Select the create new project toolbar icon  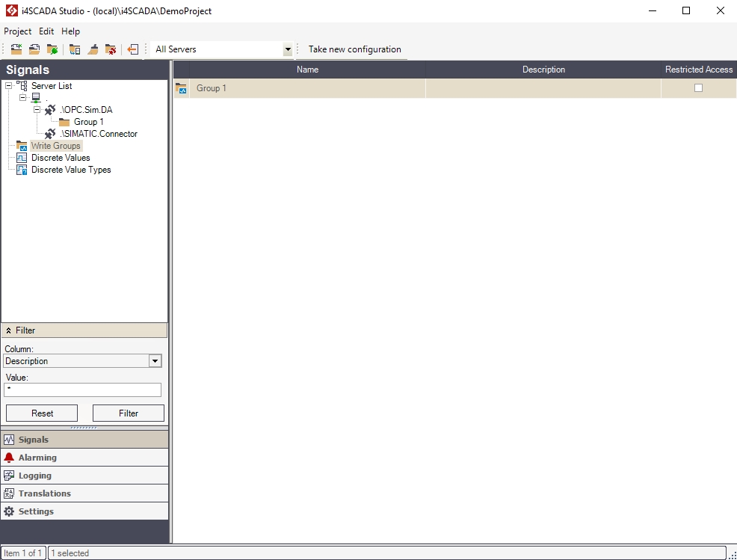(x=16, y=49)
